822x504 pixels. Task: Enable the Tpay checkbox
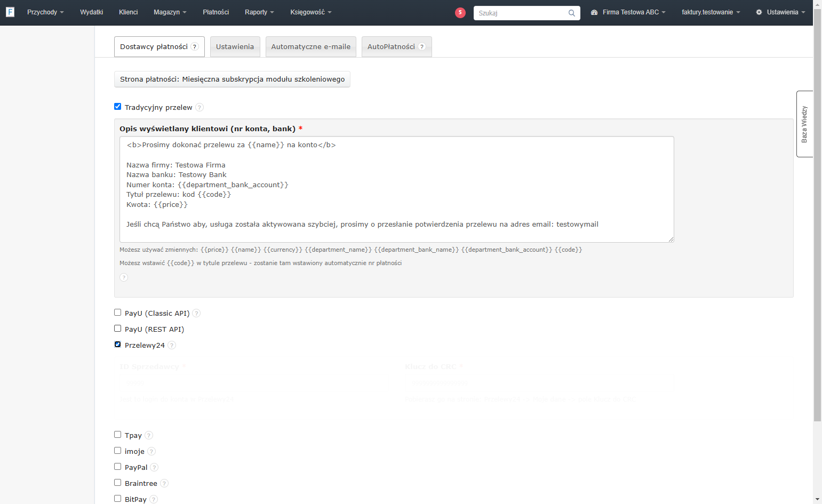tap(118, 435)
